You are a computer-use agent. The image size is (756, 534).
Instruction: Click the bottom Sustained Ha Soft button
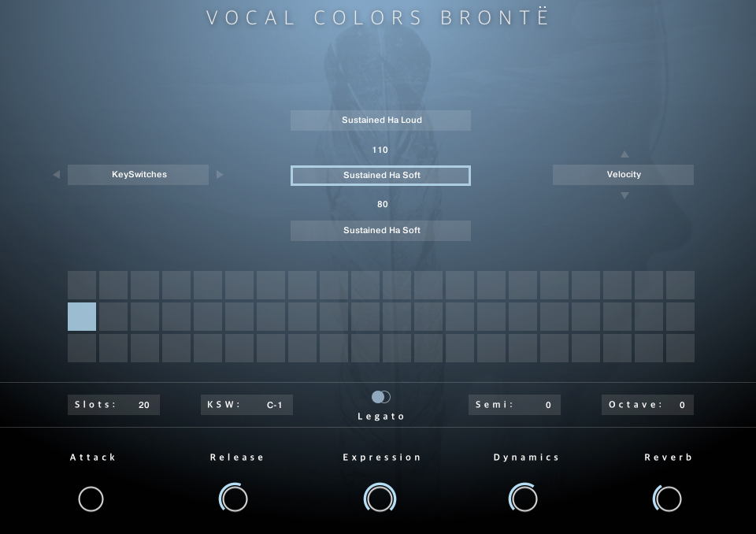pyautogui.click(x=381, y=231)
